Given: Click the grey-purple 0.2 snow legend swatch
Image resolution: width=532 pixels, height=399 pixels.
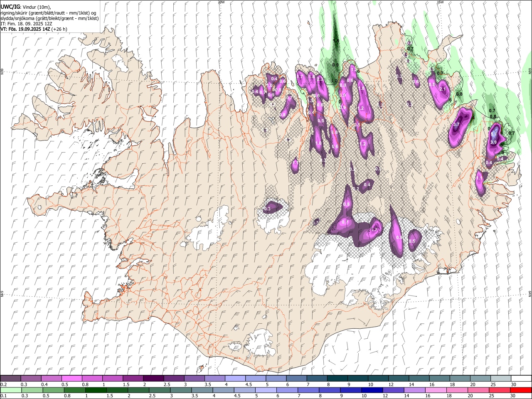Looking at the screenshot, I should (10, 378).
